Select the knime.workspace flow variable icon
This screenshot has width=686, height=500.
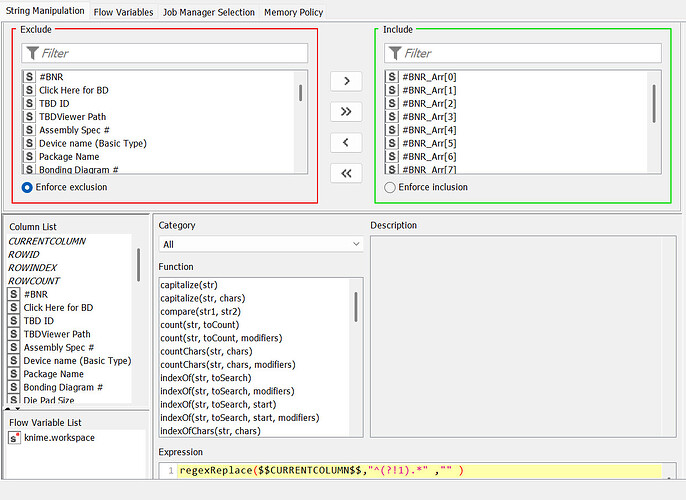pos(14,438)
